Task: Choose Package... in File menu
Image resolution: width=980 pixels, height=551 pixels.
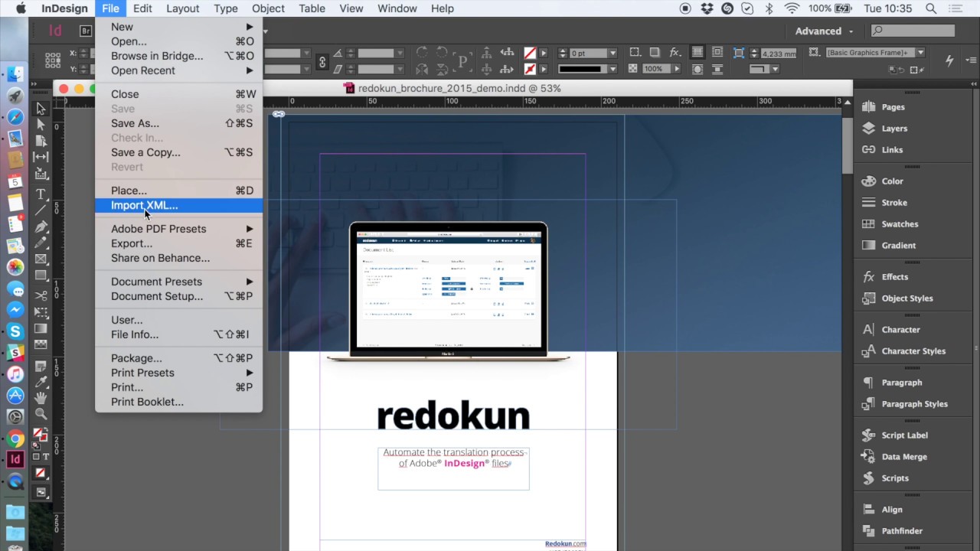Action: [x=179, y=358]
